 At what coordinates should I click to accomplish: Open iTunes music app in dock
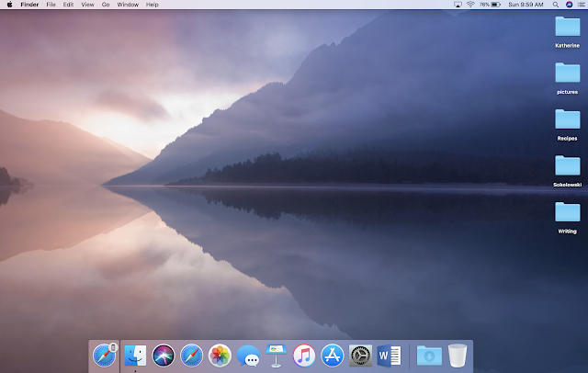coord(304,356)
